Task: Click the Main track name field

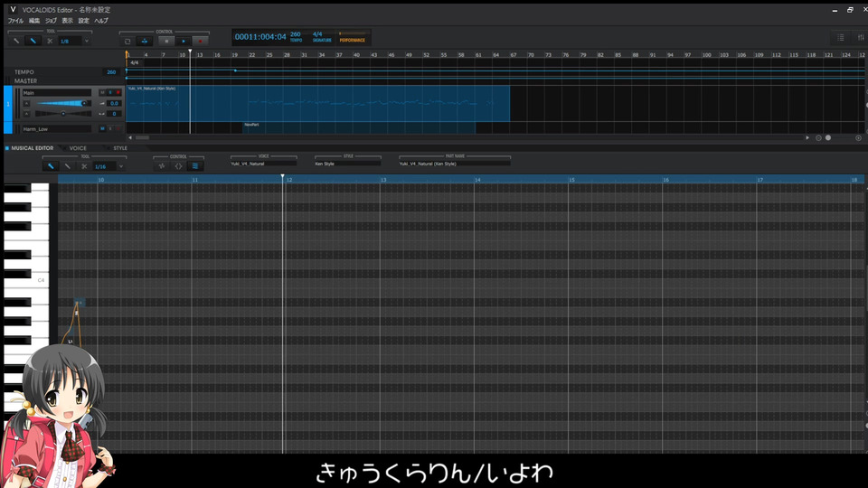Action: [x=56, y=92]
